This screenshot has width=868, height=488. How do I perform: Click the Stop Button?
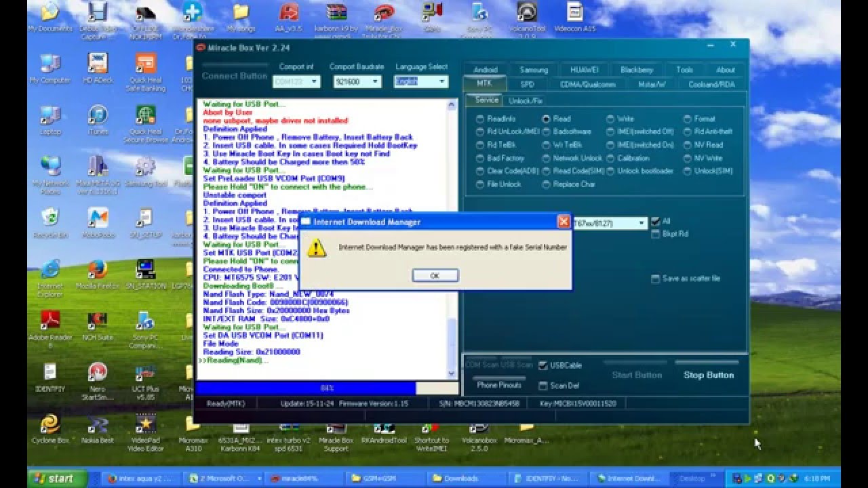(708, 375)
